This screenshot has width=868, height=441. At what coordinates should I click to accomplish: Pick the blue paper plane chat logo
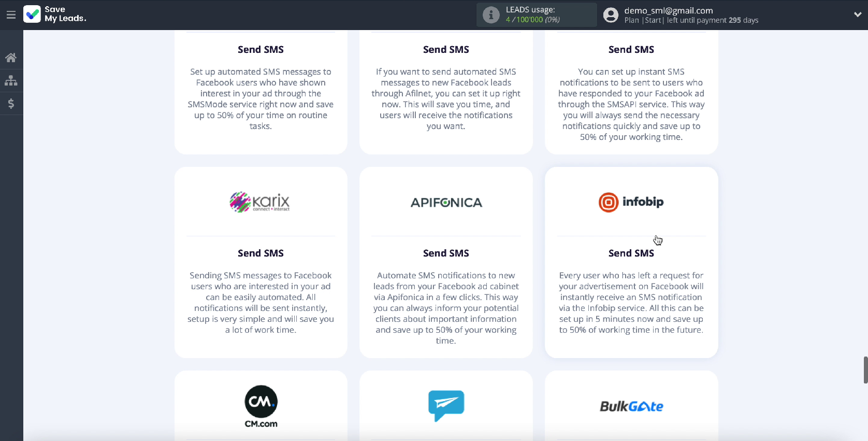[x=446, y=406]
